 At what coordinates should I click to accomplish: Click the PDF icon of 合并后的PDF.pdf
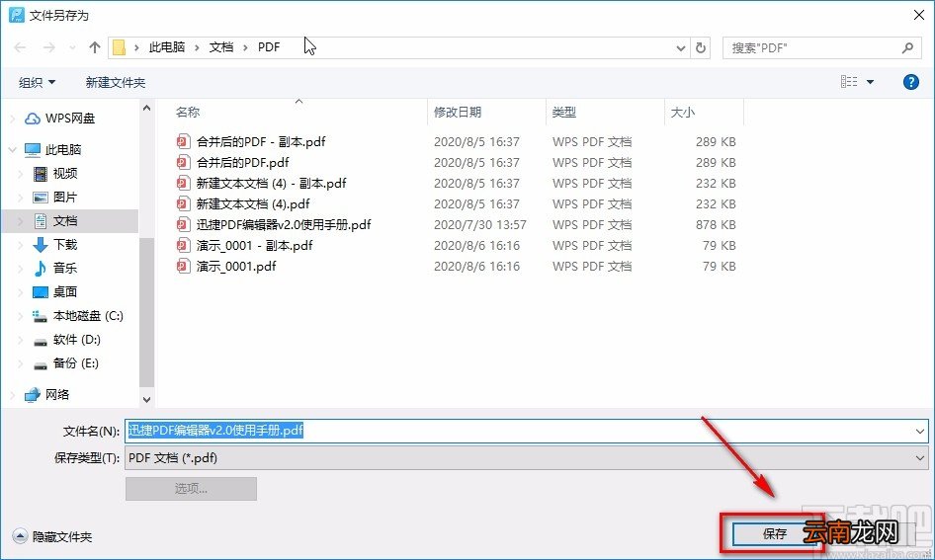coord(183,162)
